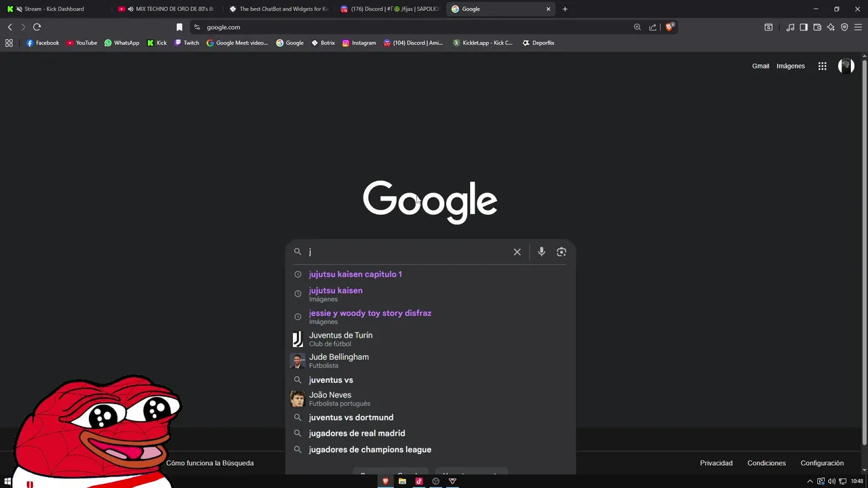Select suggestion jessie y woody toy story disfraz

point(430,317)
